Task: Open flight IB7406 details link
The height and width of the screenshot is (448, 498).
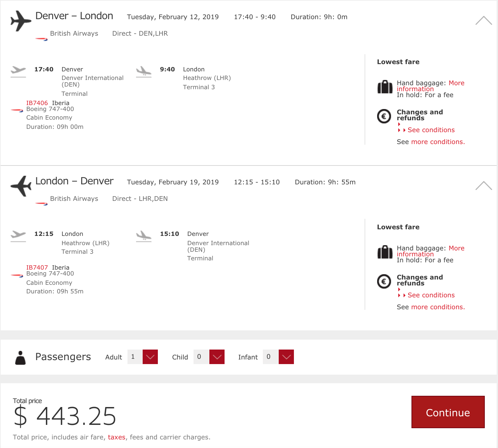Action: pos(37,103)
